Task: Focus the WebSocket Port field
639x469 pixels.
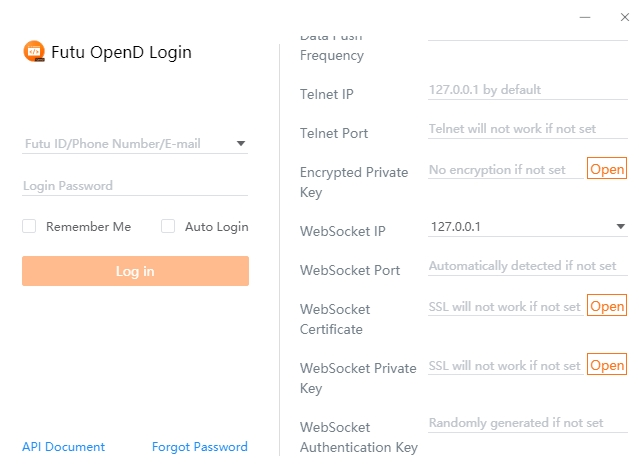Action: [527, 267]
